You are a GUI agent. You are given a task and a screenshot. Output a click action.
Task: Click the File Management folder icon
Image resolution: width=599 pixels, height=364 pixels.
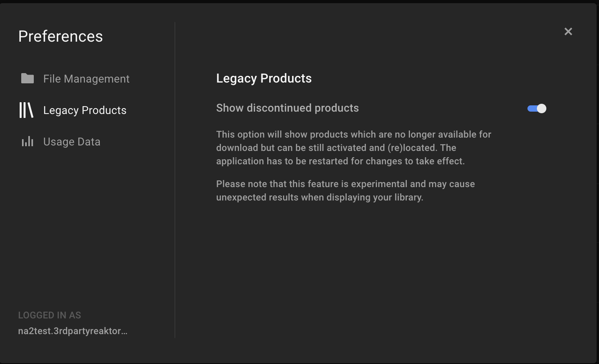(28, 79)
